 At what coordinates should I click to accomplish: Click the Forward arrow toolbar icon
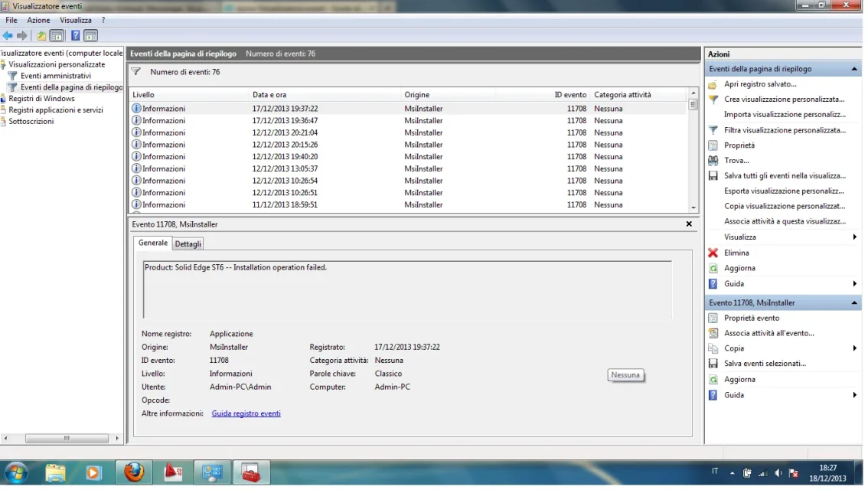(21, 36)
